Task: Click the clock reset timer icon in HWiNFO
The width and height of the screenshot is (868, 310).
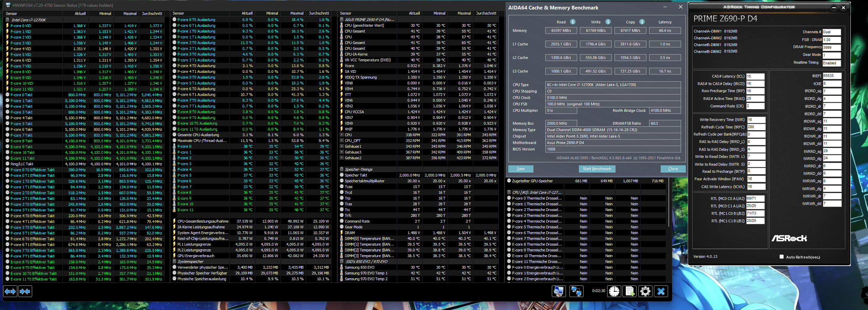Action: click(614, 291)
